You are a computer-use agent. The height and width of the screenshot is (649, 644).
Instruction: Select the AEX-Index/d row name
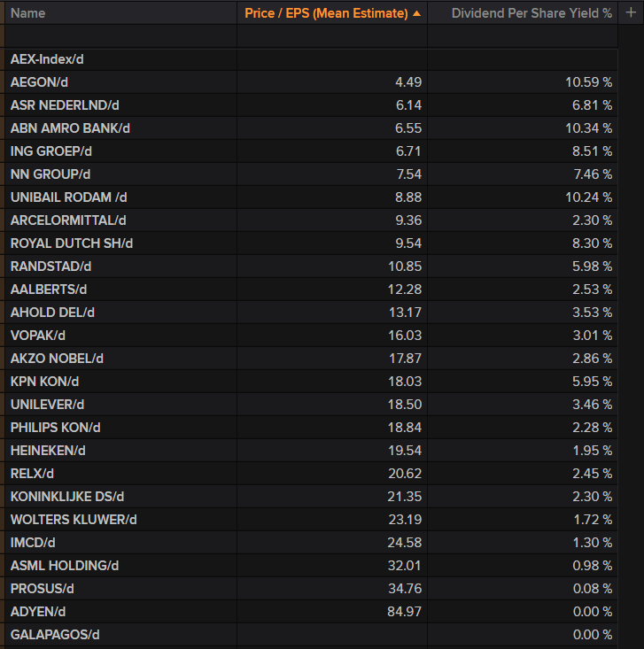coord(47,59)
